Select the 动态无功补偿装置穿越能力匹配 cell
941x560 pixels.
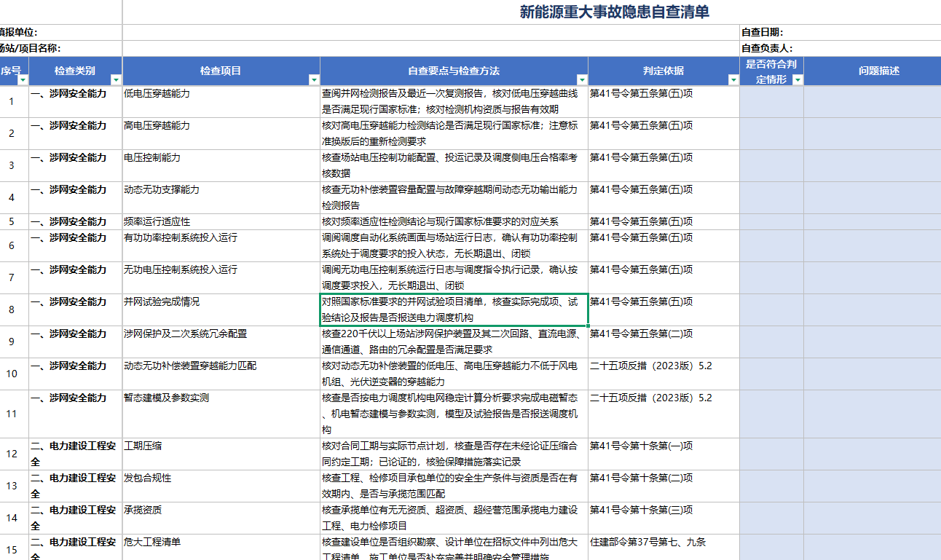tap(221, 374)
